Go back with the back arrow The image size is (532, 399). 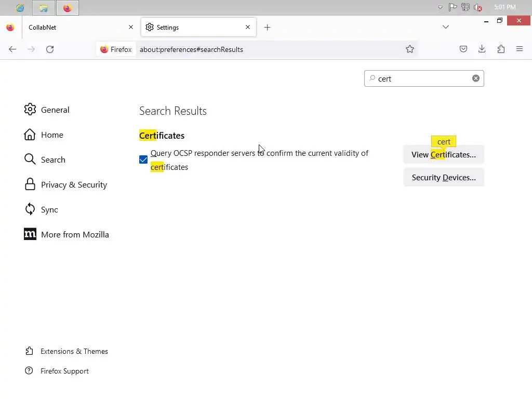(x=12, y=49)
